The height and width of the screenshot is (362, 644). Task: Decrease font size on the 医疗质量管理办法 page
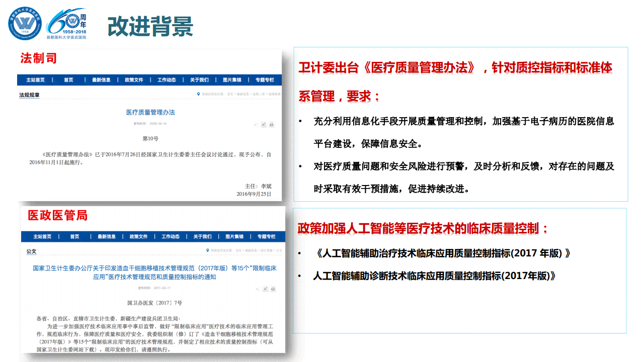pos(256,124)
